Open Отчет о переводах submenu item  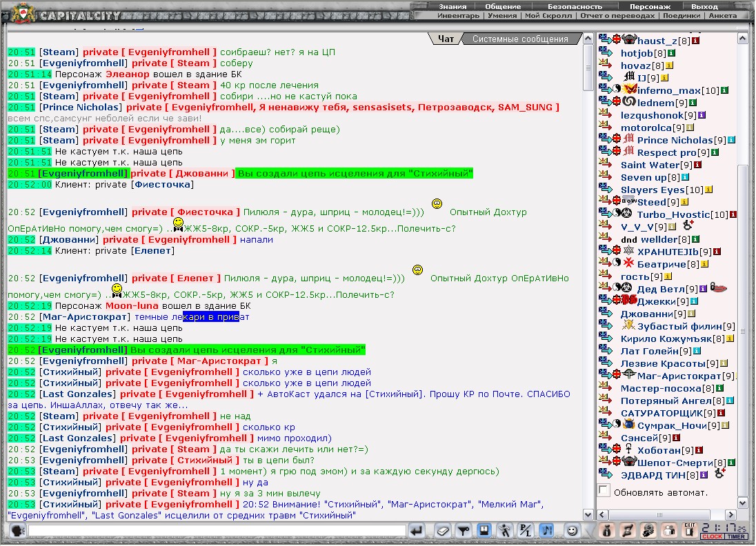(617, 15)
